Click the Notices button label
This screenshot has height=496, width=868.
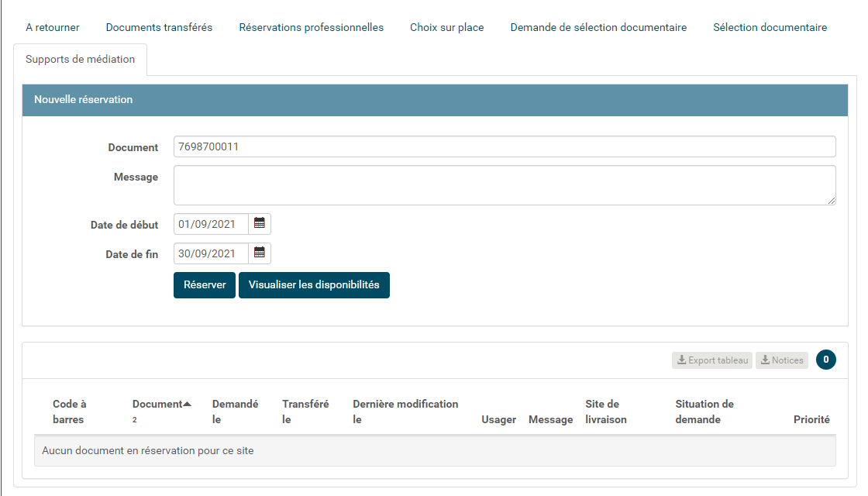pyautogui.click(x=787, y=360)
